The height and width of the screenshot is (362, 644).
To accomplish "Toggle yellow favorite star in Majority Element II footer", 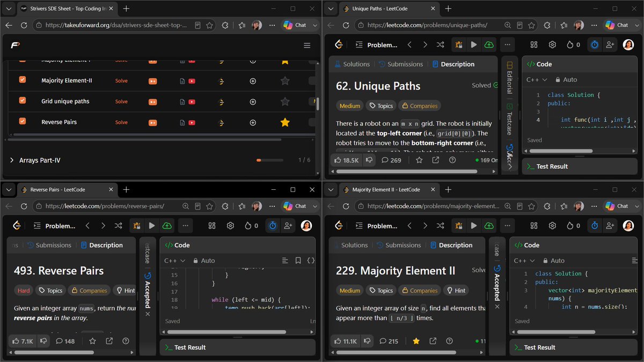I will [x=416, y=341].
